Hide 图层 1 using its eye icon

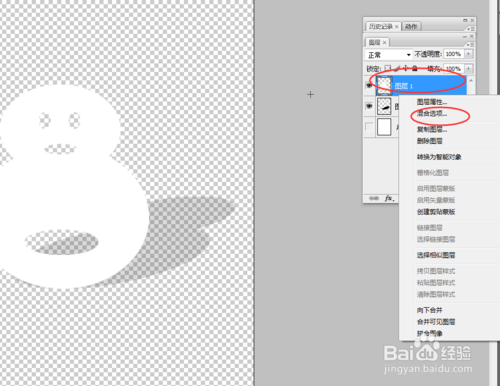pyautogui.click(x=369, y=86)
